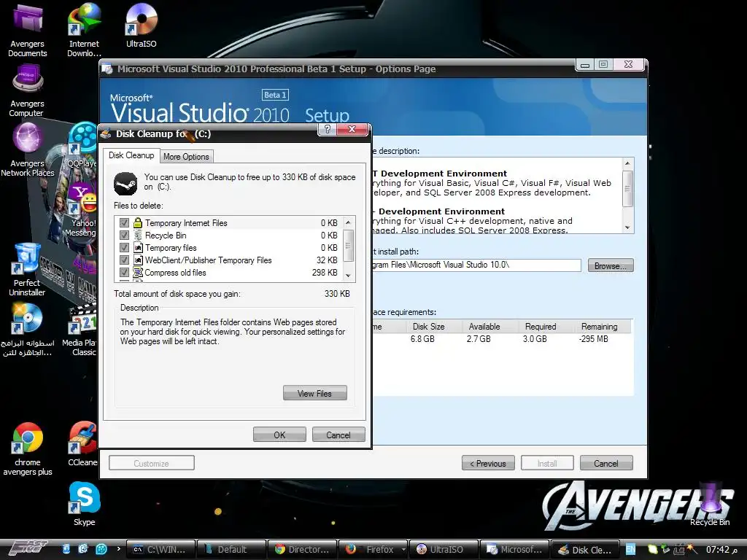Viewport: 747px width, 560px height.
Task: Click Cancel button in Visual Studio Setup
Action: pos(606,463)
